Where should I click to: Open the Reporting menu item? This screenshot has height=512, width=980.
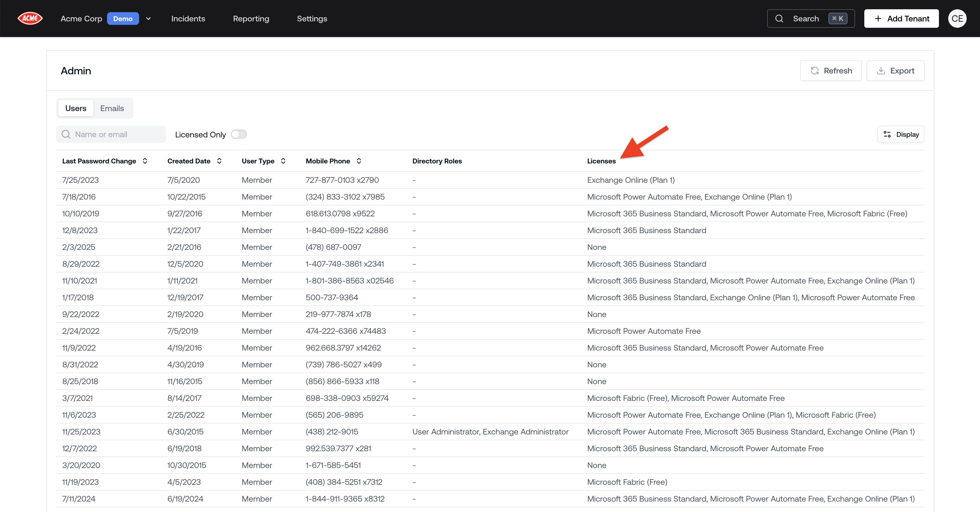tap(251, 19)
